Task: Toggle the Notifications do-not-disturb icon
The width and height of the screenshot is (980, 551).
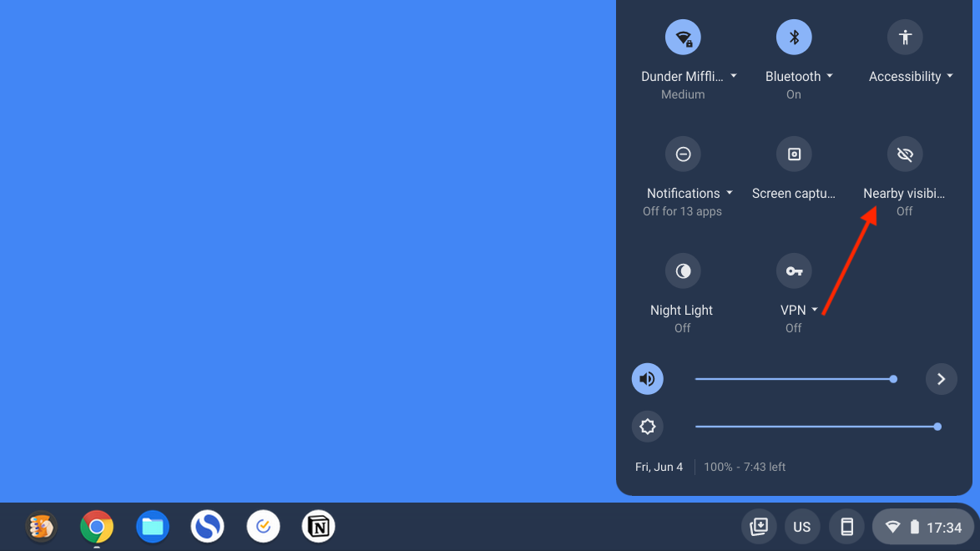Action: [683, 154]
